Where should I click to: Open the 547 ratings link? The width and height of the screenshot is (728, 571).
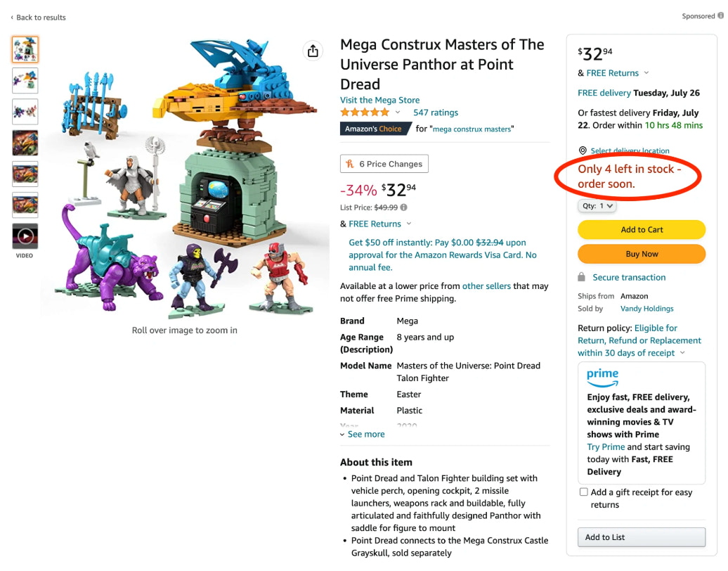pos(436,113)
